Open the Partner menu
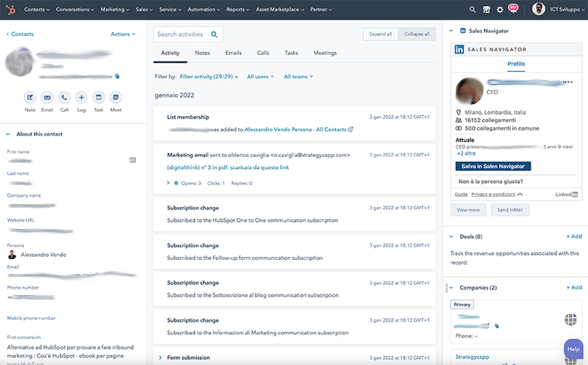Image resolution: width=588 pixels, height=365 pixels. (321, 10)
